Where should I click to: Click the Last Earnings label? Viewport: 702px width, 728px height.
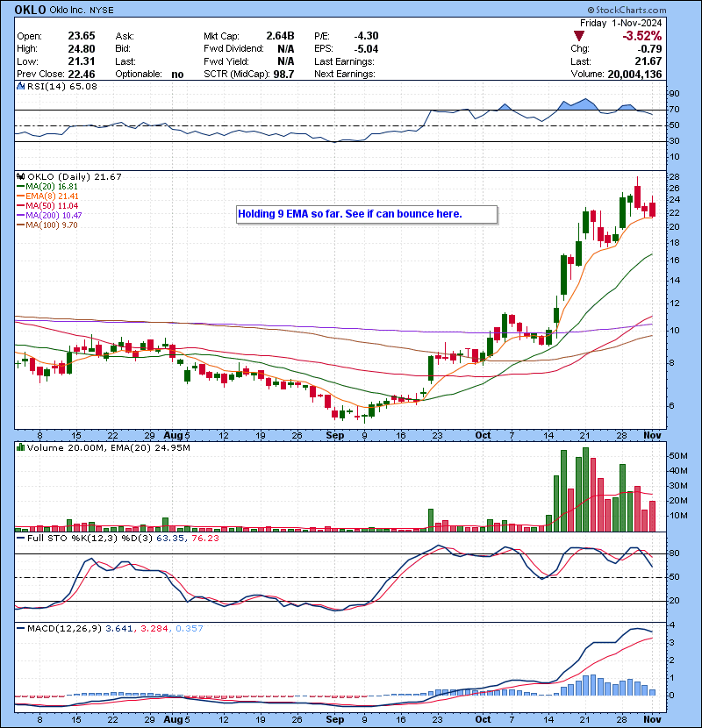point(344,61)
